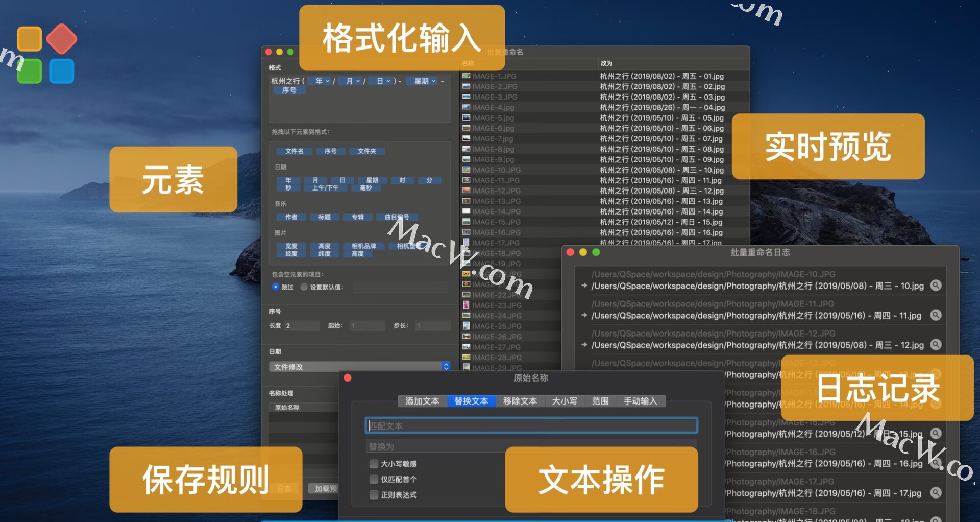Click the 文件名 element tag

[295, 151]
